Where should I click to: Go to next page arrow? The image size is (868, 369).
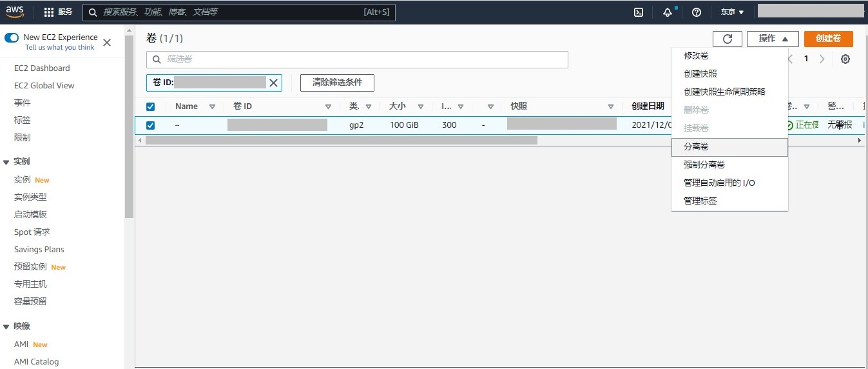(x=822, y=59)
